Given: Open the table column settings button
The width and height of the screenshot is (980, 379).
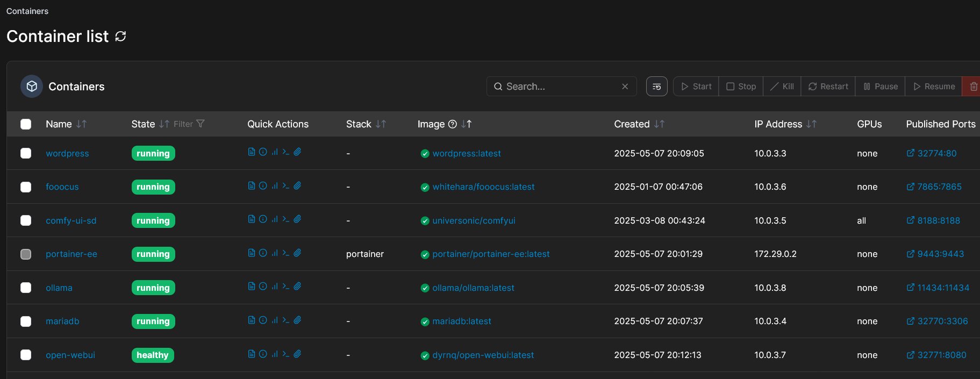Looking at the screenshot, I should [656, 87].
